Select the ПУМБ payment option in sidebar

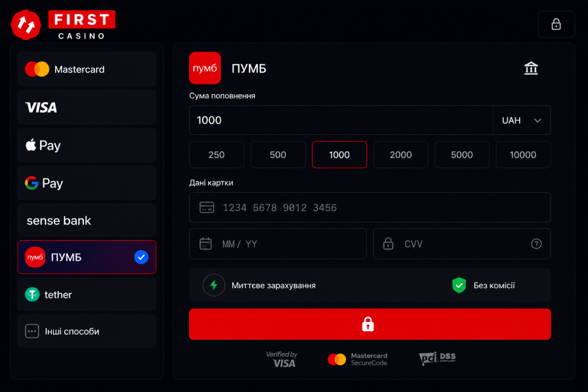tap(87, 257)
